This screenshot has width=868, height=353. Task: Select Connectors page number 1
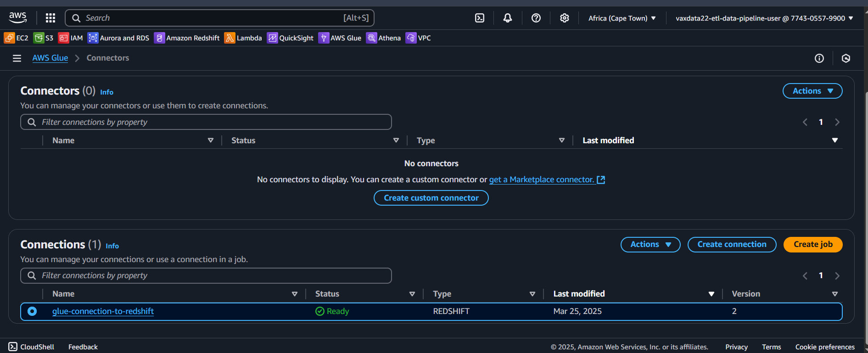pos(821,122)
